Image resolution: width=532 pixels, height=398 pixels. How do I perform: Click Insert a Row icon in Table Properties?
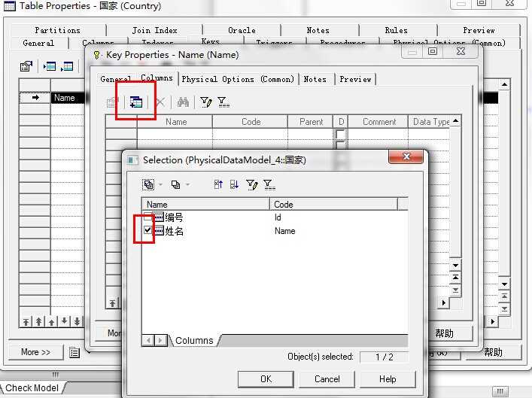tap(50, 66)
